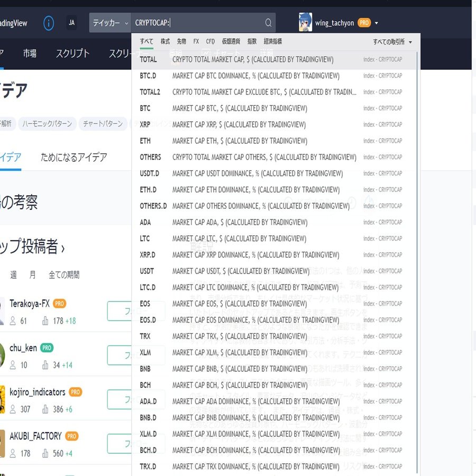Open the Terakoya-FX profile link
The height and width of the screenshot is (476, 476).
click(x=31, y=304)
